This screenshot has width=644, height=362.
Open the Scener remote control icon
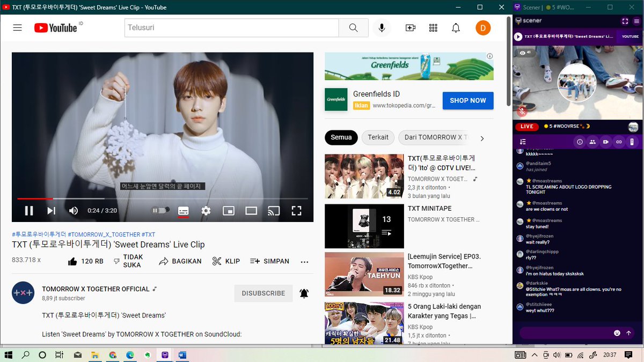[632, 142]
